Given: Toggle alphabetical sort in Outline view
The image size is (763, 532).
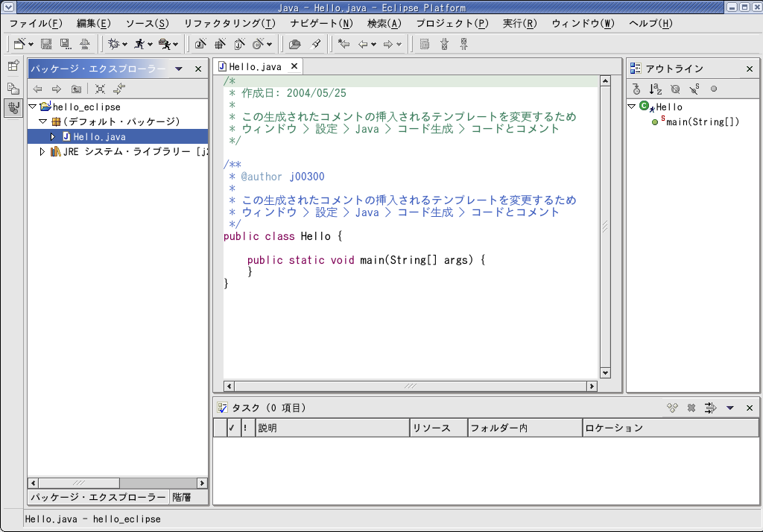Looking at the screenshot, I should 656,89.
